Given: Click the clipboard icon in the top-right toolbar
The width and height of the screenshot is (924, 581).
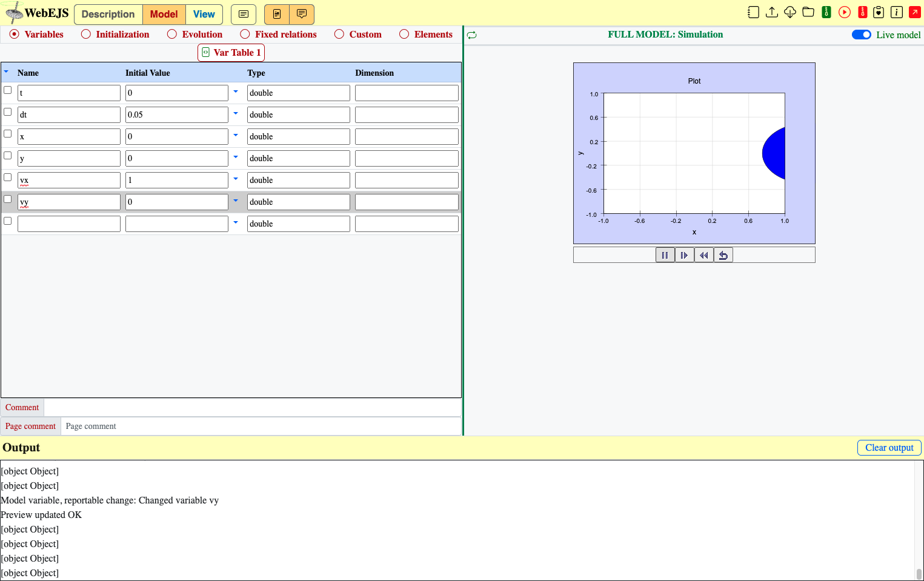Looking at the screenshot, I should 879,12.
